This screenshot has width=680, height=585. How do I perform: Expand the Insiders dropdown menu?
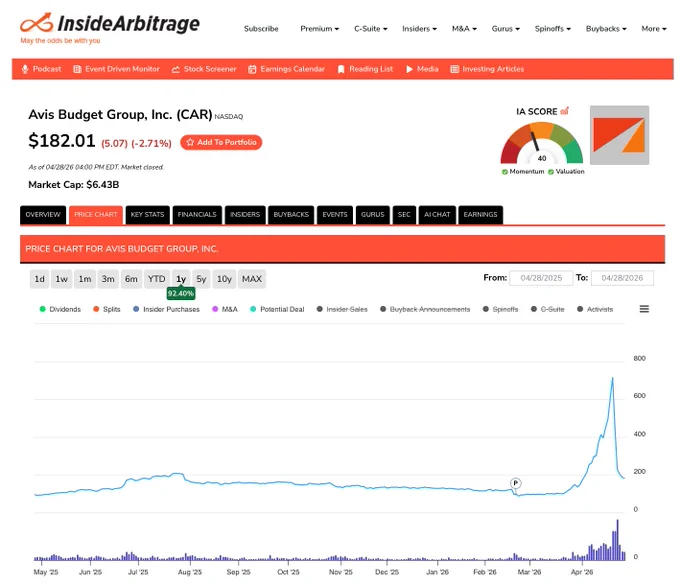point(419,29)
